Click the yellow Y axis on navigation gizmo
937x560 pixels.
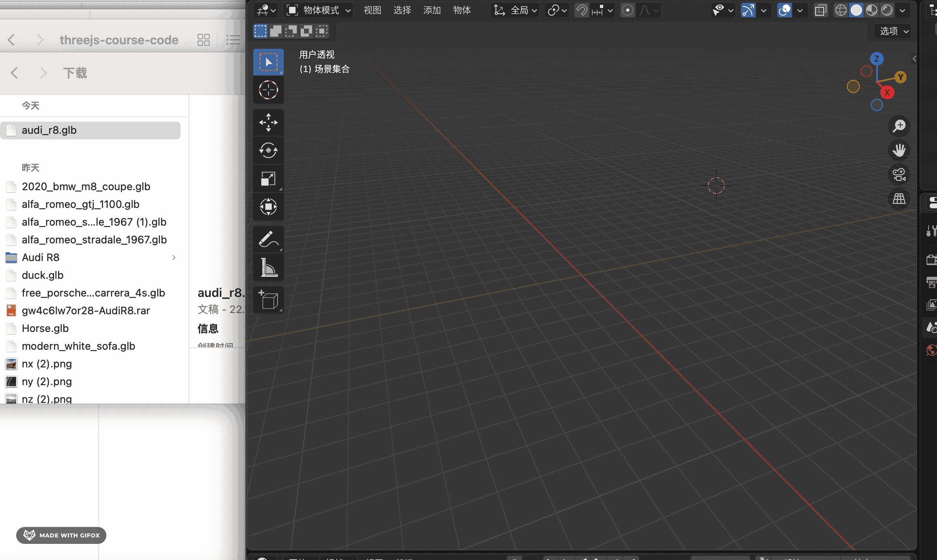point(900,77)
